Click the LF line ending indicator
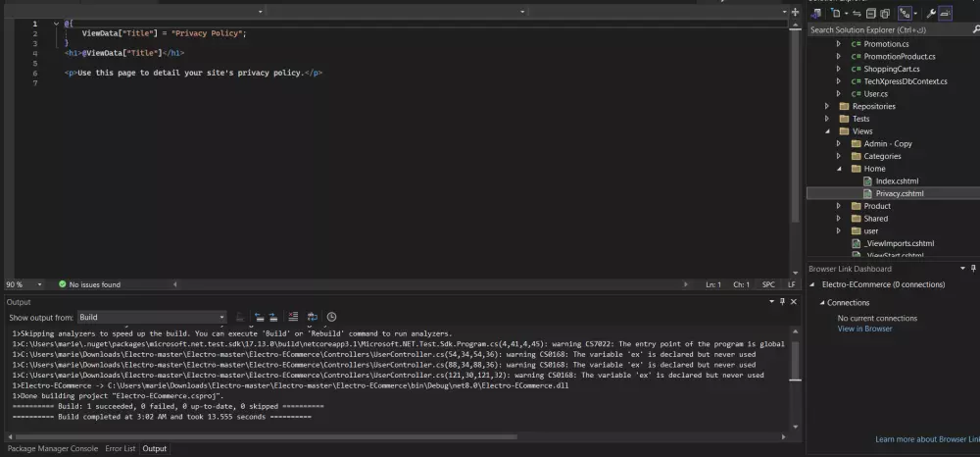The width and height of the screenshot is (980, 457). 791,284
